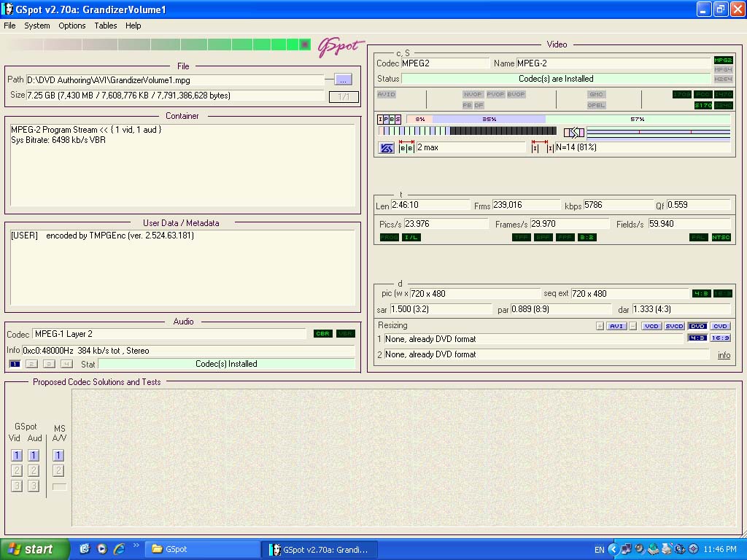Select the AVI resizing target

tap(616, 326)
